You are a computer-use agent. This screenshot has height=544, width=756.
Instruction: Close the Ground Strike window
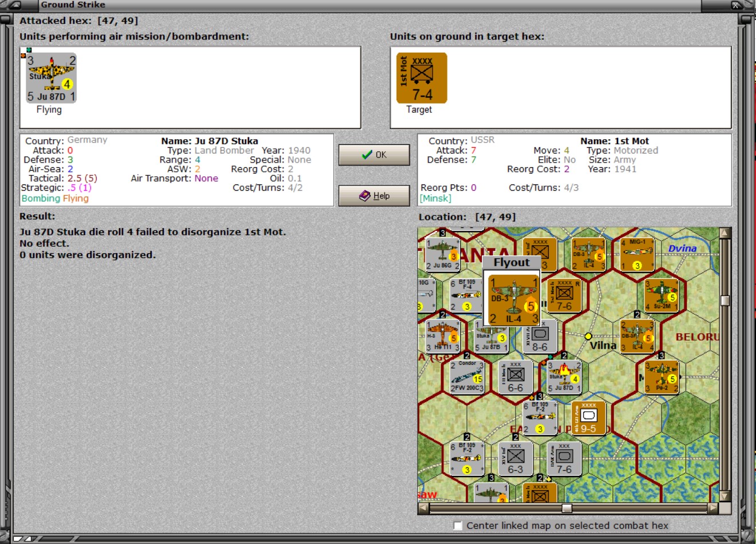[x=737, y=5]
